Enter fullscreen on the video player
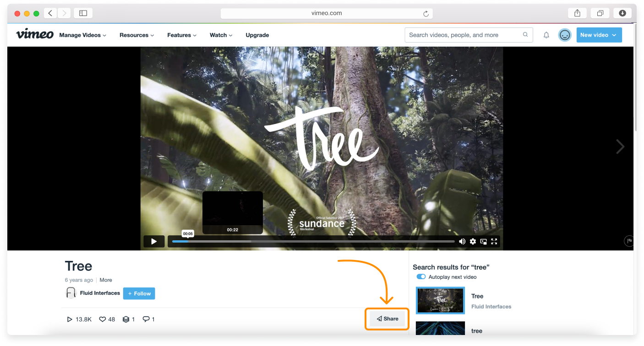 point(494,241)
